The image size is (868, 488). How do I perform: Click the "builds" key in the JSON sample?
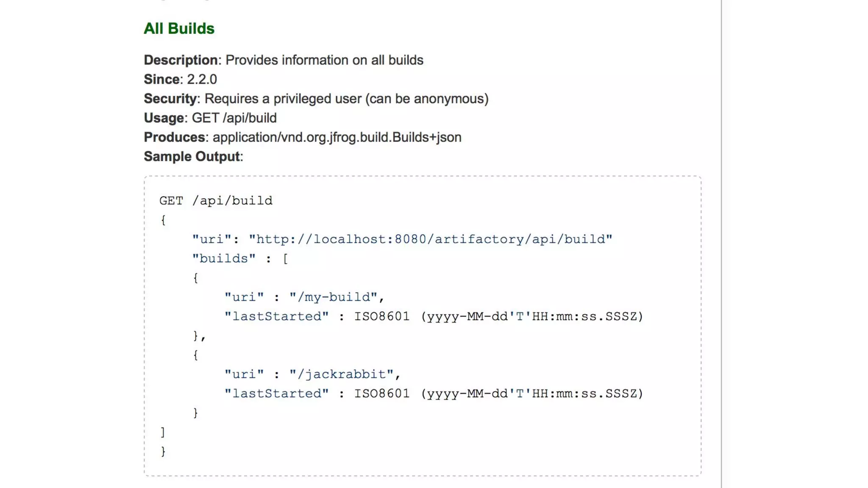tap(224, 259)
